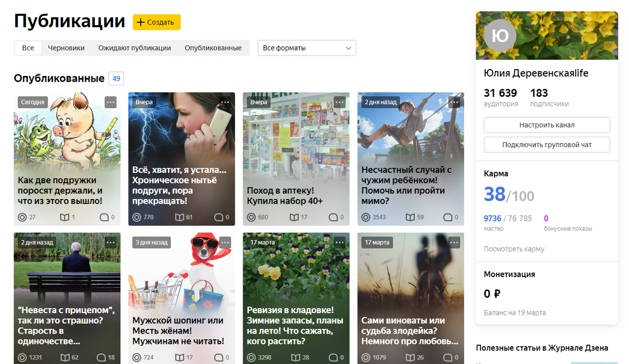The height and width of the screenshot is (364, 629).
Task: Click comments icon on 'Поход в аптеку' card
Action: [333, 217]
